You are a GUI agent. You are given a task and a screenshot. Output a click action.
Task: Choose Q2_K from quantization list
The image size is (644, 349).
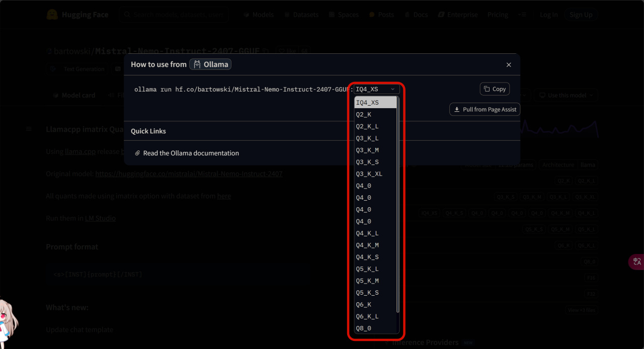point(375,115)
